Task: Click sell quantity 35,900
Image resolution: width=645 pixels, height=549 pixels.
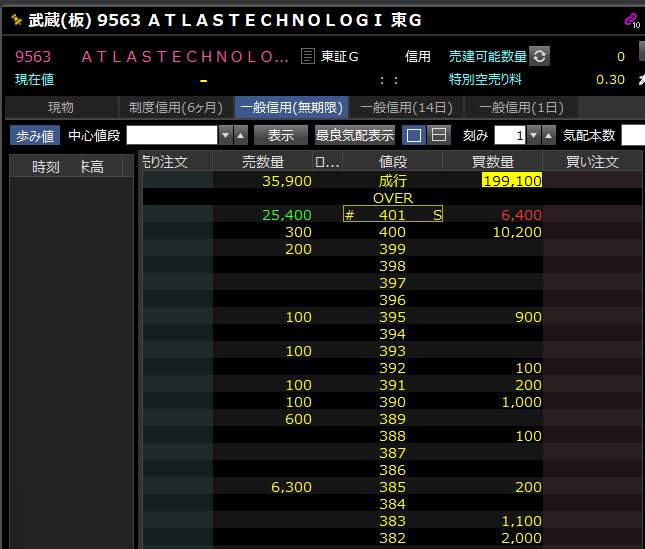Action: (x=287, y=181)
